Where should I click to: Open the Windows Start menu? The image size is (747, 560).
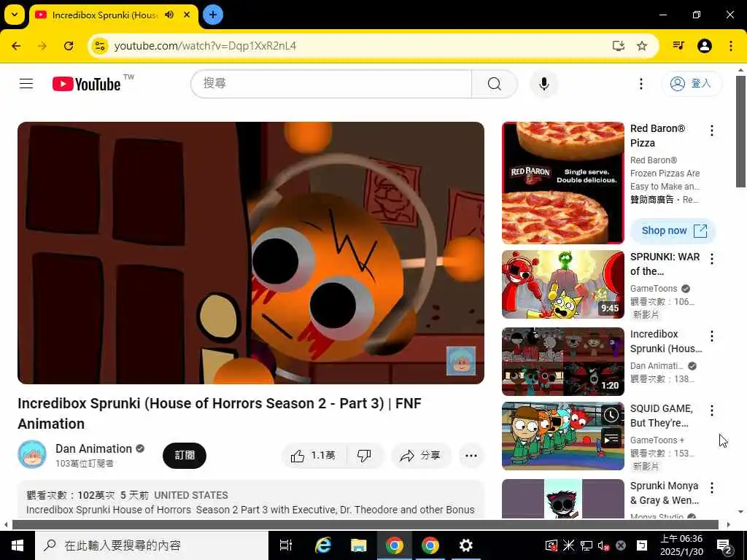coord(18,545)
